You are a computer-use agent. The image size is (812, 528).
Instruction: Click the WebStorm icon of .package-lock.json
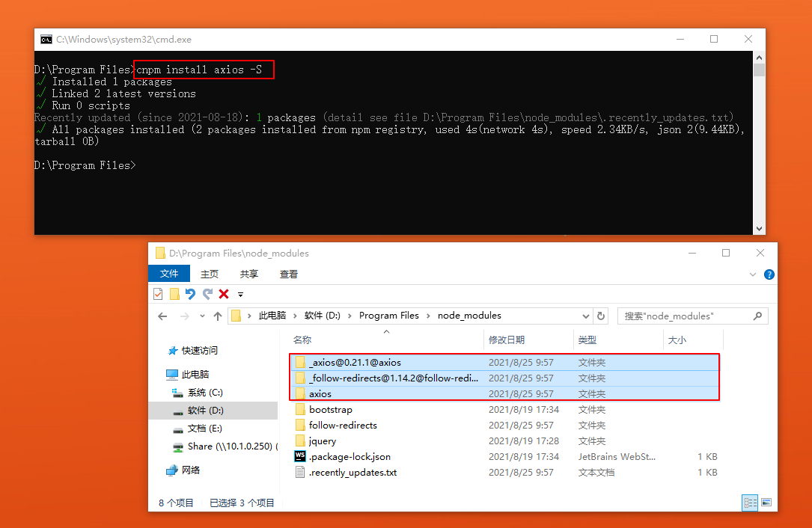pos(300,456)
